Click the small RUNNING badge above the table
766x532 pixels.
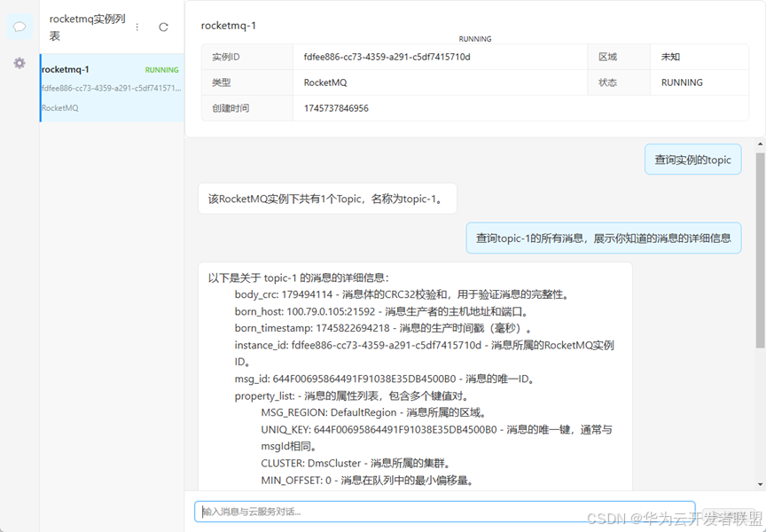475,39
